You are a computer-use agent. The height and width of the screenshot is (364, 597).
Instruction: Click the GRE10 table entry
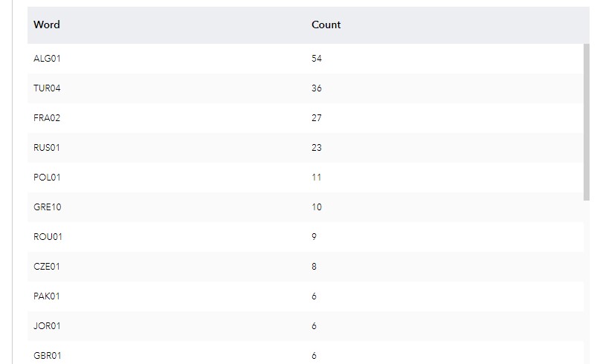point(47,207)
